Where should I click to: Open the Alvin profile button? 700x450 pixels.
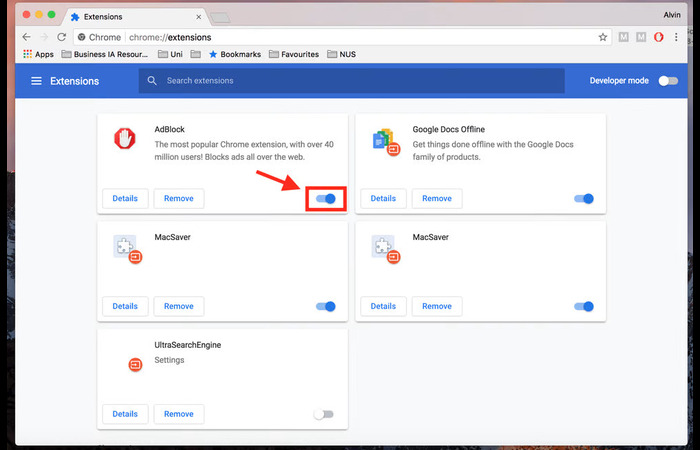point(672,15)
